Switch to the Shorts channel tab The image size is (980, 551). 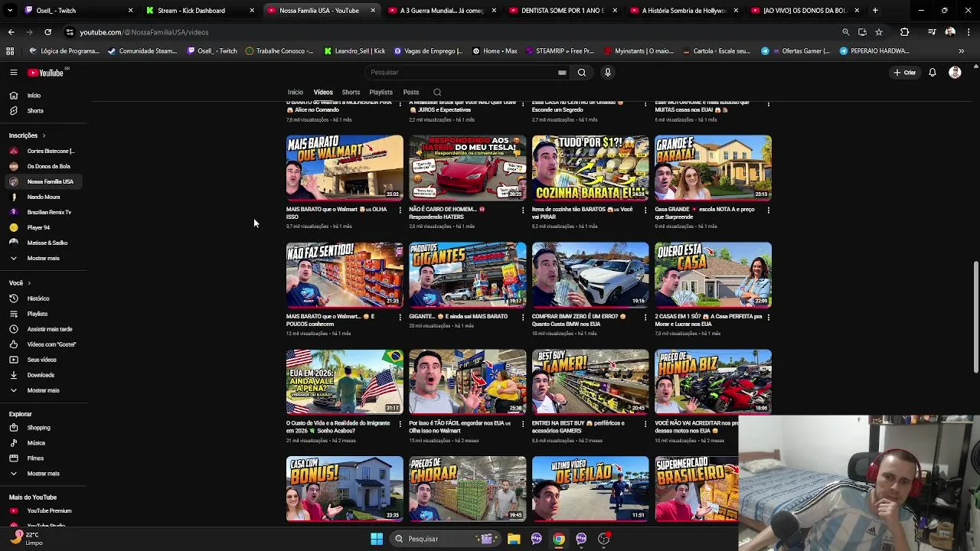click(351, 93)
